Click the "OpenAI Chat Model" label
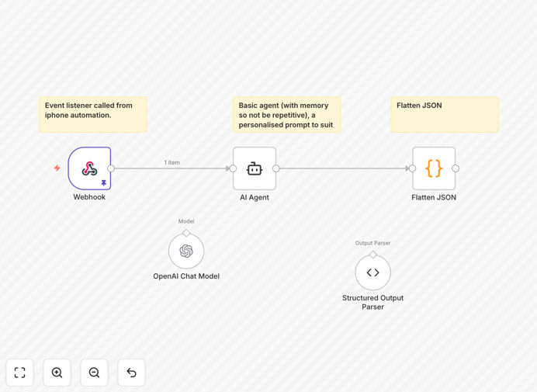 click(x=186, y=276)
